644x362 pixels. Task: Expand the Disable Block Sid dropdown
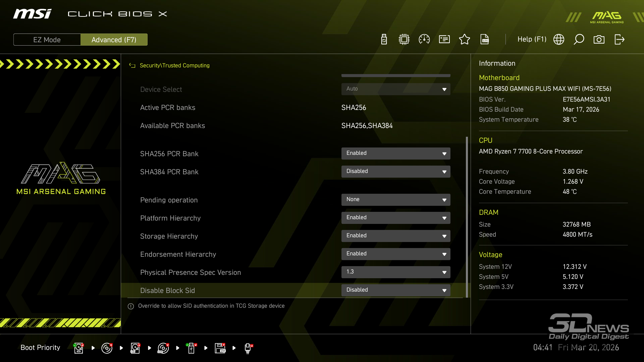396,290
